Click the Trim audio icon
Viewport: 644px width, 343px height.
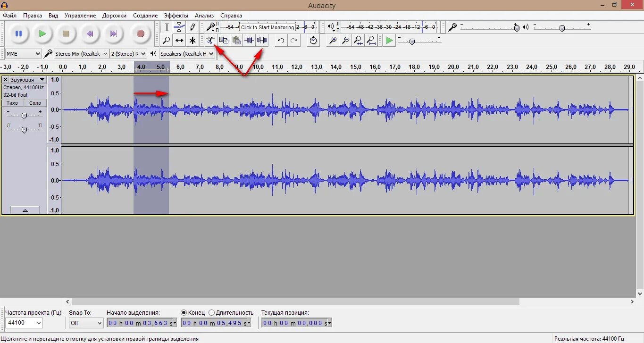point(249,41)
